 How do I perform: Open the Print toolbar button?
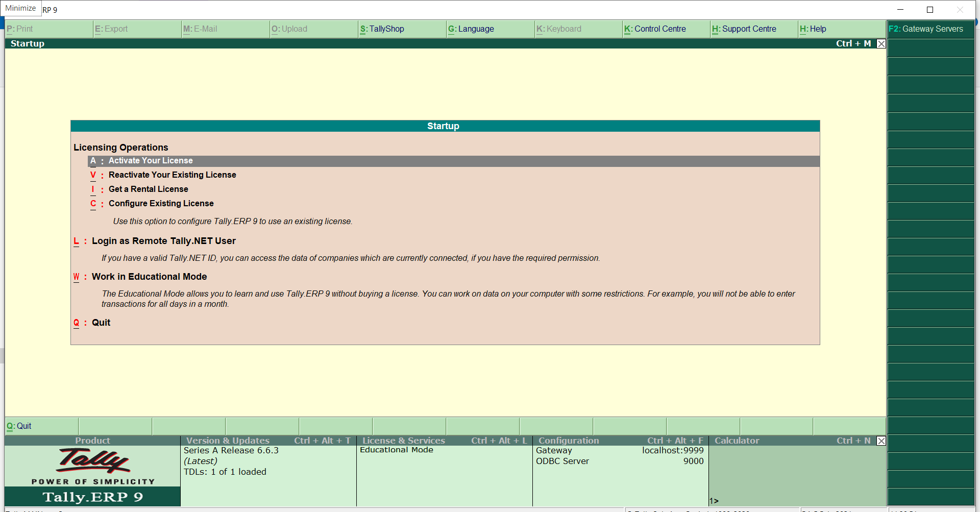(49, 29)
